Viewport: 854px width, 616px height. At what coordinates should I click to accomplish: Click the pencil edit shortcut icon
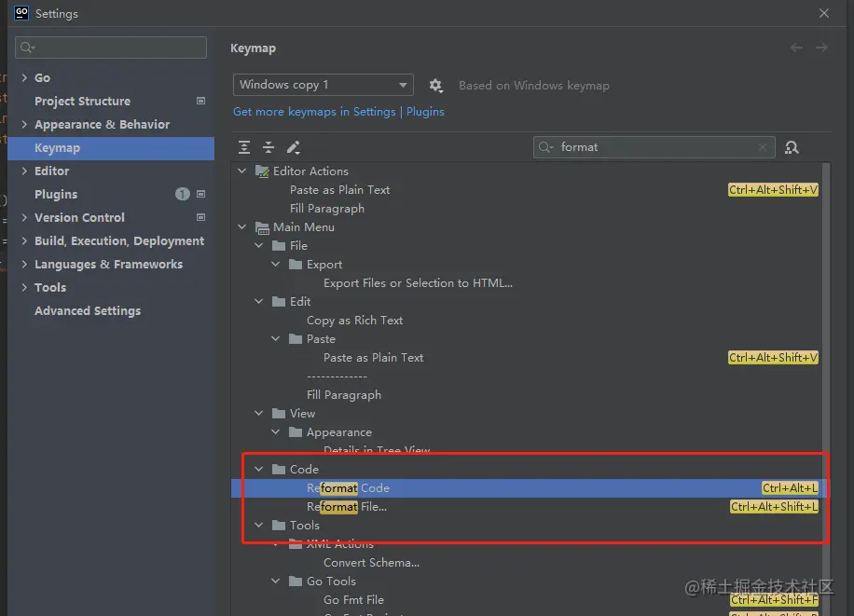coord(293,147)
